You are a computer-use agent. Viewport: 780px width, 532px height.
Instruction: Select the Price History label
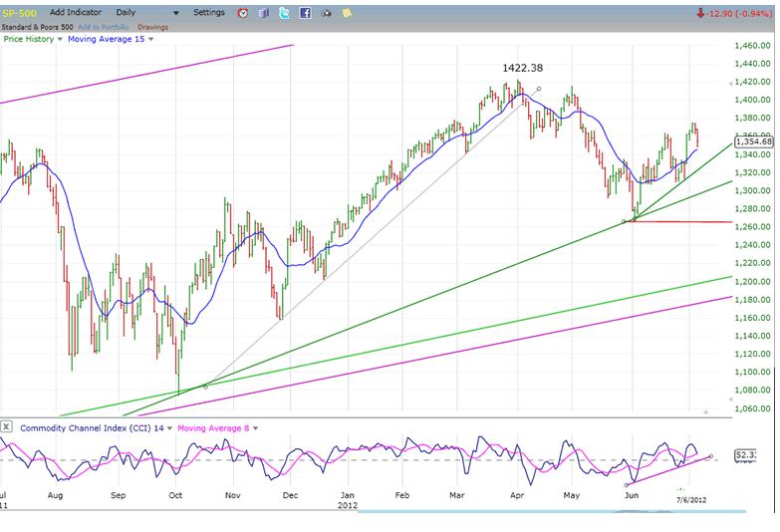pyautogui.click(x=28, y=39)
